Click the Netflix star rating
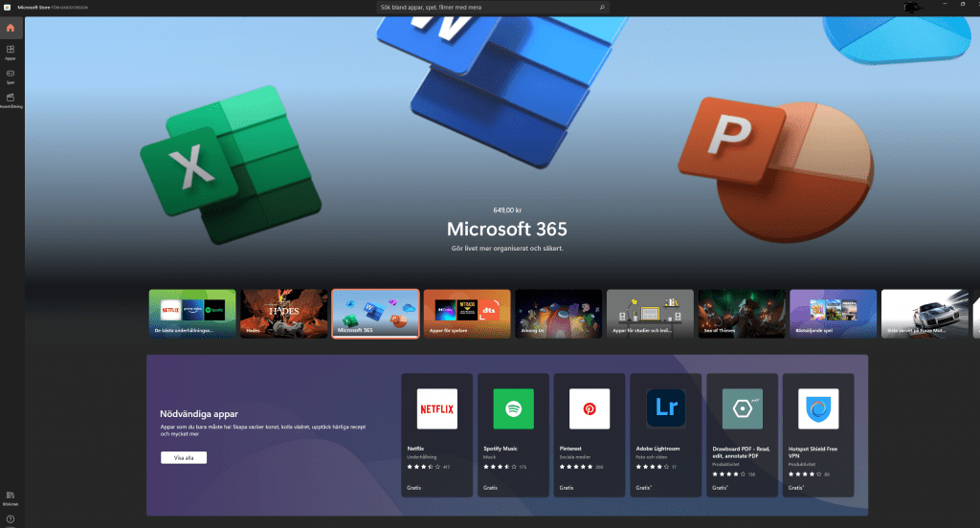This screenshot has width=980, height=528. point(424,467)
